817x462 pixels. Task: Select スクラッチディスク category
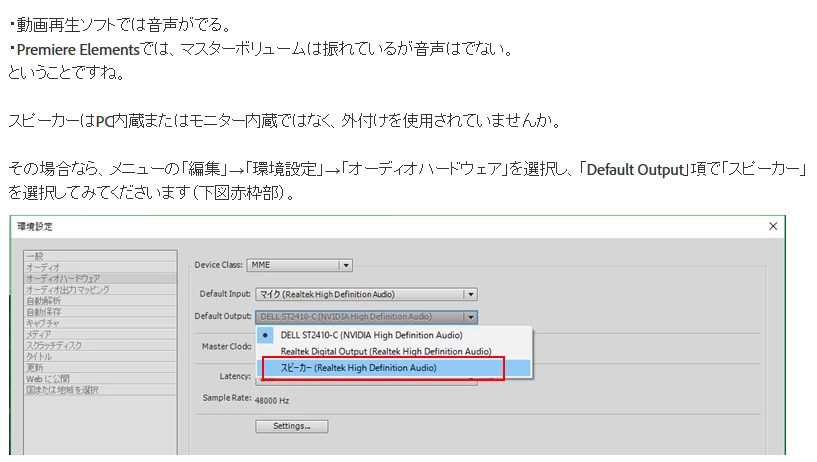click(100, 345)
